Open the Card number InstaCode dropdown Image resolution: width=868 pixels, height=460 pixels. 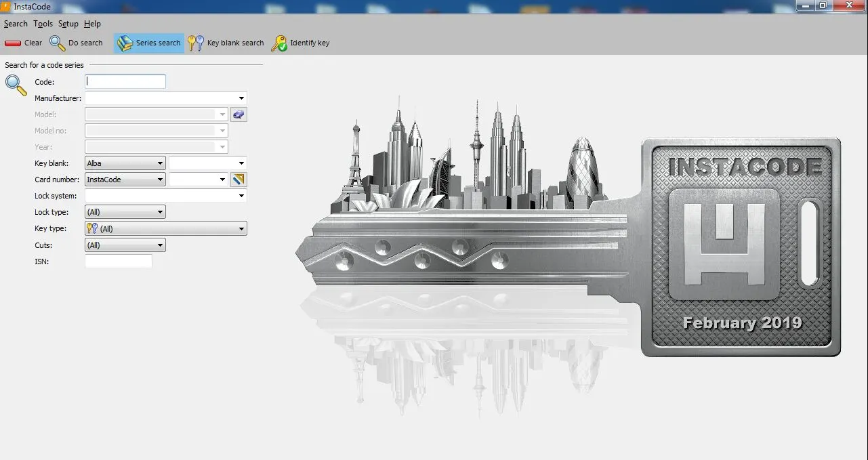pyautogui.click(x=125, y=180)
